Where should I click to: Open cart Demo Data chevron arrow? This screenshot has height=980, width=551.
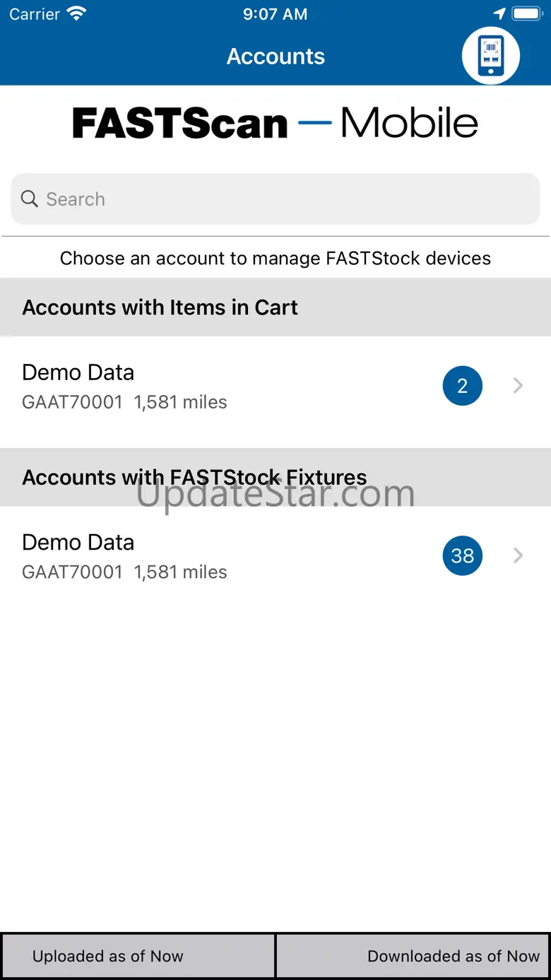pyautogui.click(x=518, y=386)
